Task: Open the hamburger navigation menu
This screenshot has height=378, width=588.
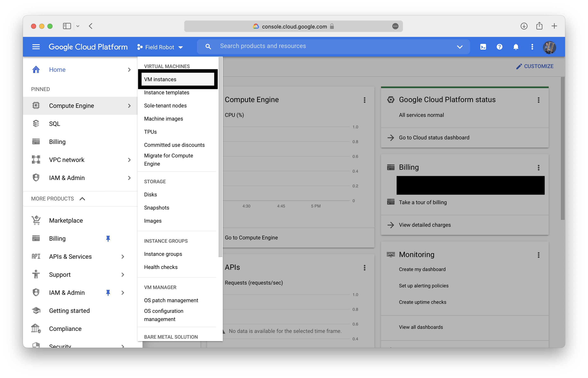Action: 36,47
